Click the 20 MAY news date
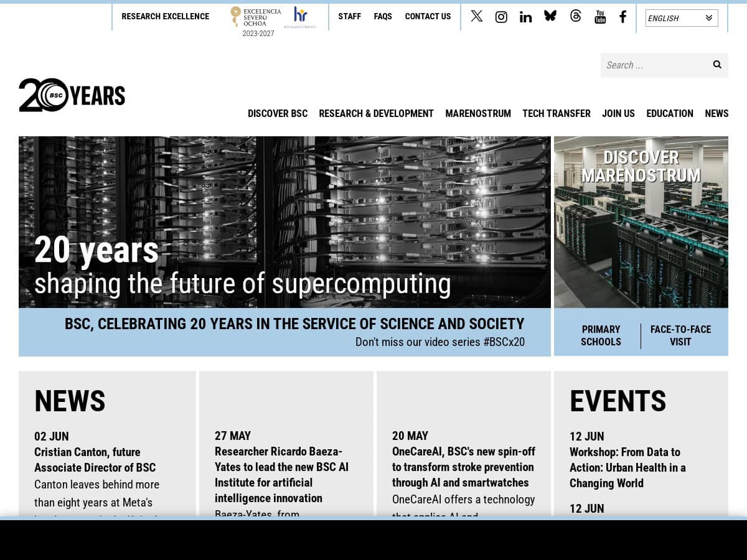The width and height of the screenshot is (747, 560). [410, 436]
